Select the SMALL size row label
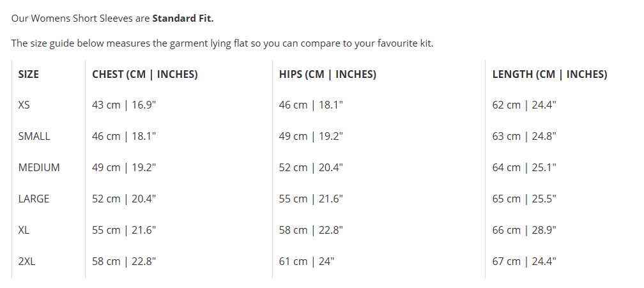 pos(34,136)
